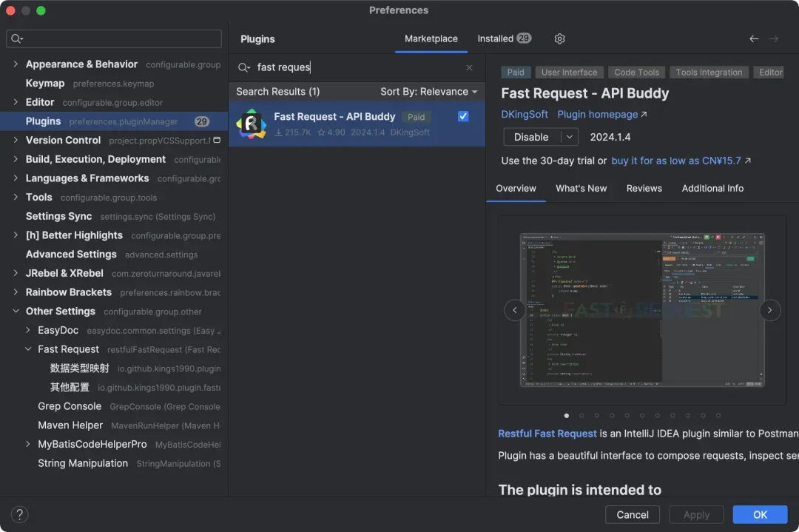This screenshot has width=799, height=532.
Task: Expand the Editor settings group
Action: [x=16, y=102]
